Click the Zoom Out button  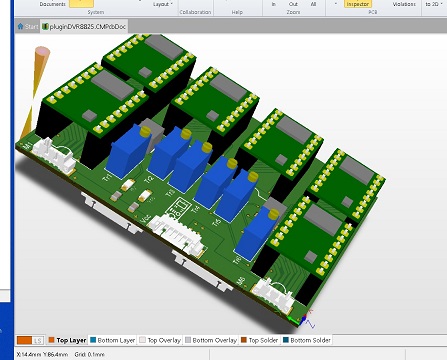coord(293,4)
